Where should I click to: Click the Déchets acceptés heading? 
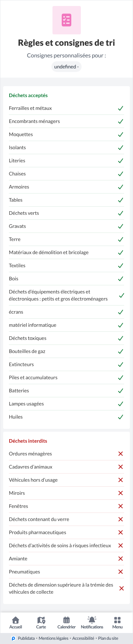[x=28, y=95]
